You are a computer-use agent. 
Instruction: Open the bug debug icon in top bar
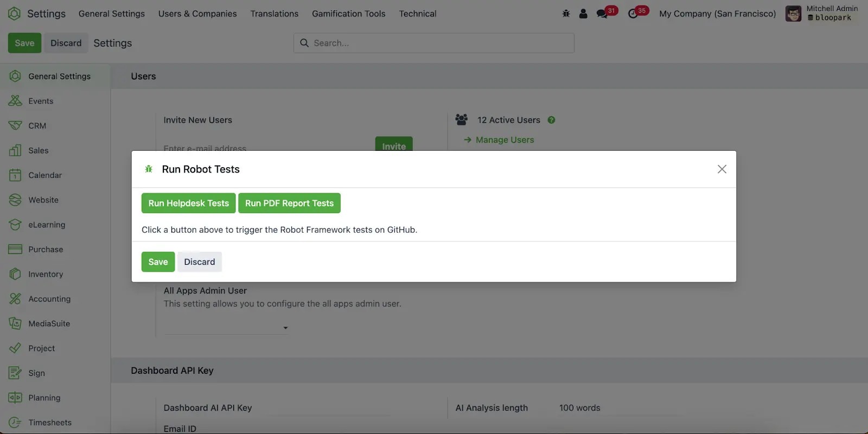566,14
